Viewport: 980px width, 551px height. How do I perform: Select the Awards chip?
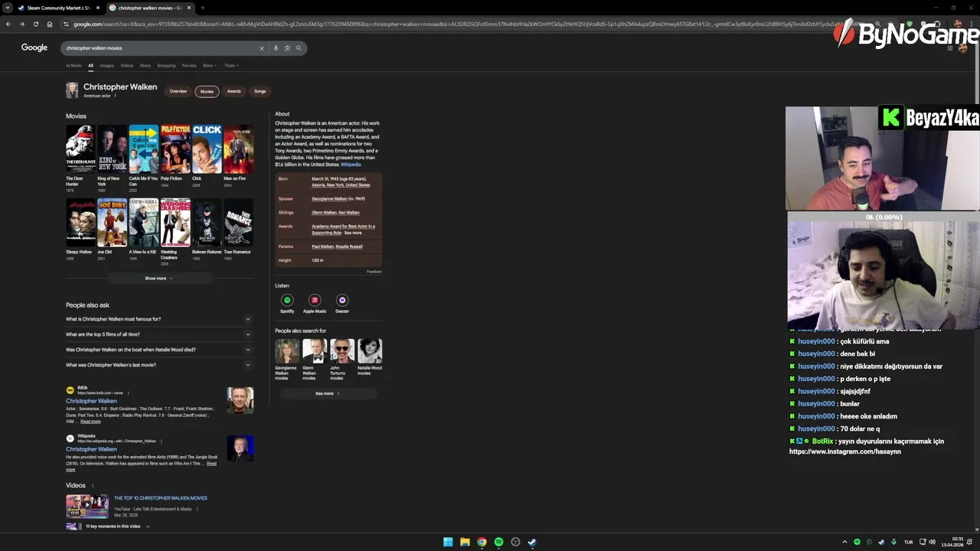tap(234, 91)
